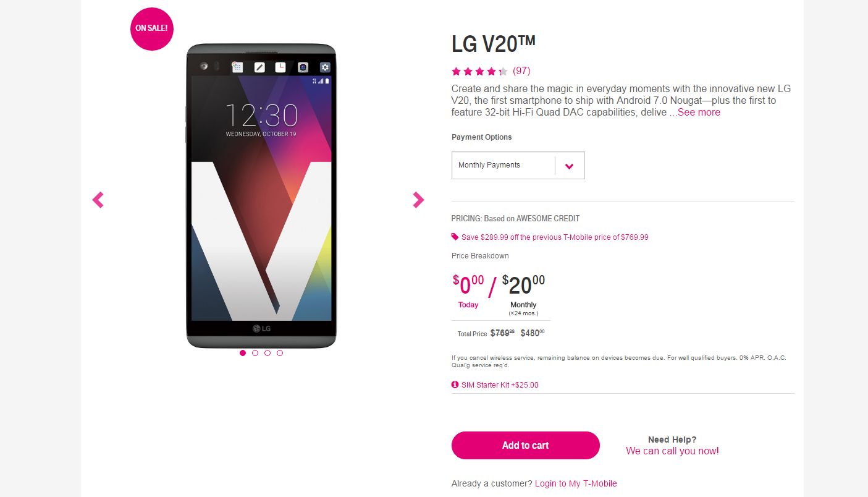Click the LG V20 phone image
Viewport: 868px width, 497px height.
(x=261, y=195)
